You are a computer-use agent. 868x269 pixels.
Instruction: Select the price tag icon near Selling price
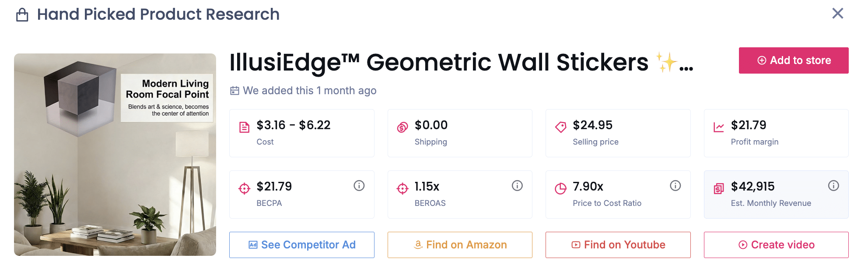[x=560, y=125]
